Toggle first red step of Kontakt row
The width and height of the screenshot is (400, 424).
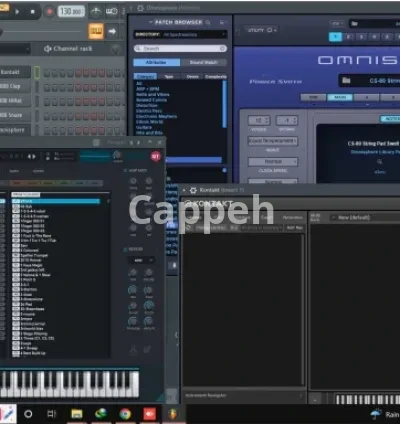point(79,73)
